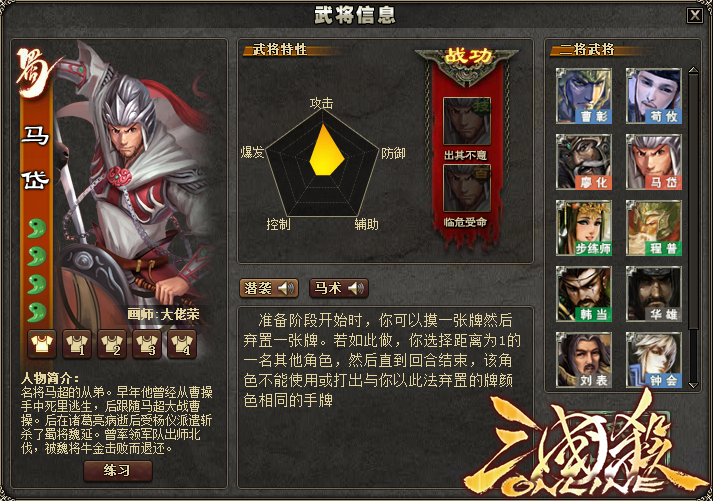The height and width of the screenshot is (501, 713).
Task: Click the 练习 practice button
Action: point(118,471)
